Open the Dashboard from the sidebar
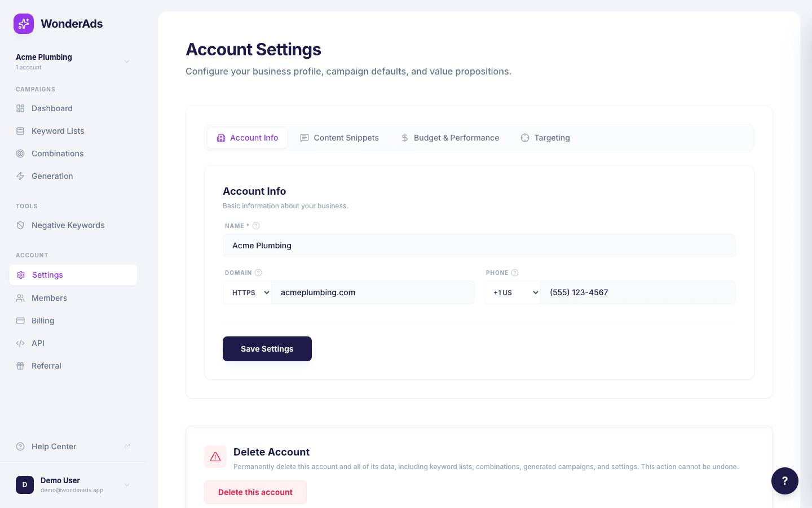This screenshot has width=812, height=508. 52,108
